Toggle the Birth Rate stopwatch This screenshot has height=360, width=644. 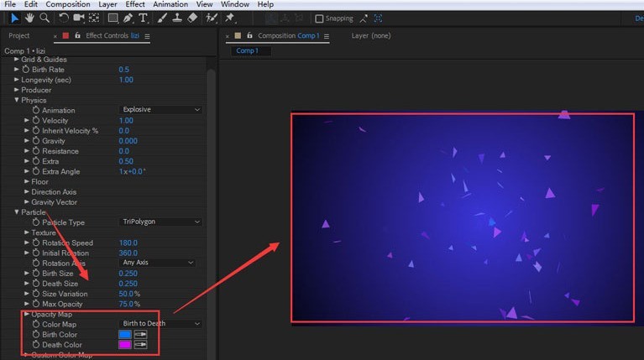[26, 70]
